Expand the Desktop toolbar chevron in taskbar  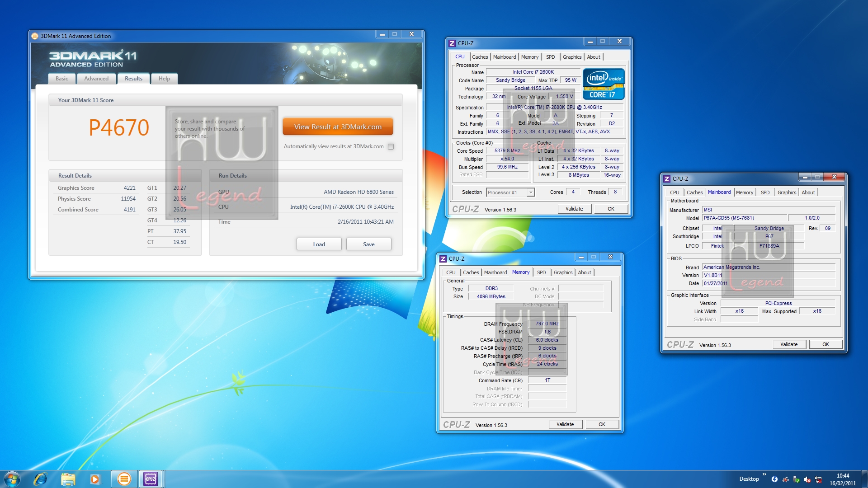click(764, 474)
